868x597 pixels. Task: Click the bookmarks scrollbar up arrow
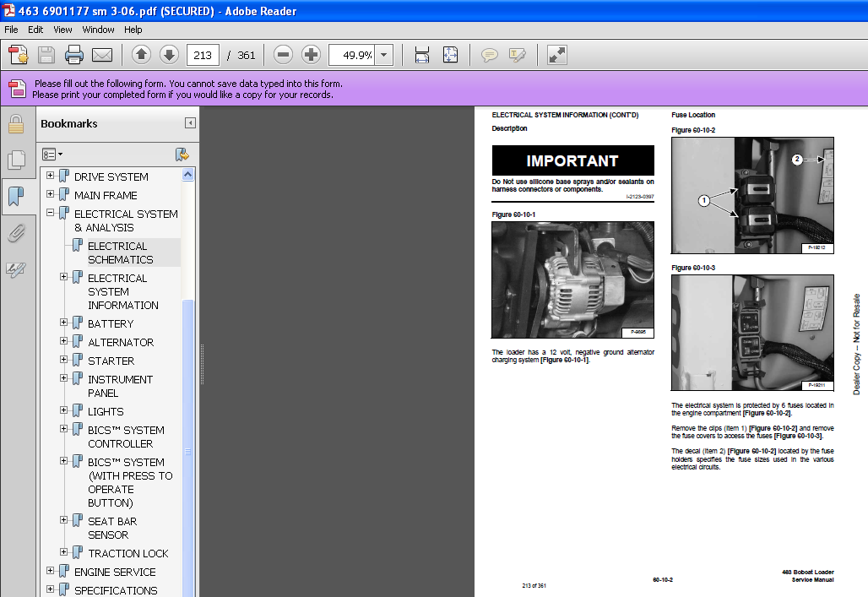(187, 175)
